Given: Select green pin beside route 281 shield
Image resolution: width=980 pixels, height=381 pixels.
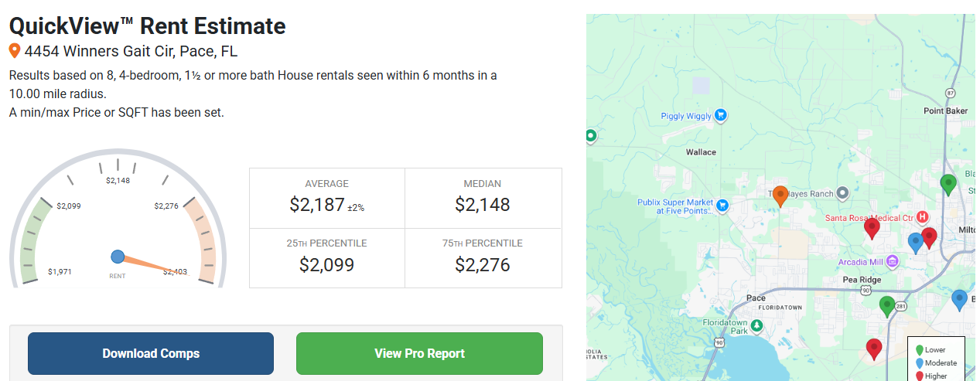Looking at the screenshot, I should tap(887, 306).
